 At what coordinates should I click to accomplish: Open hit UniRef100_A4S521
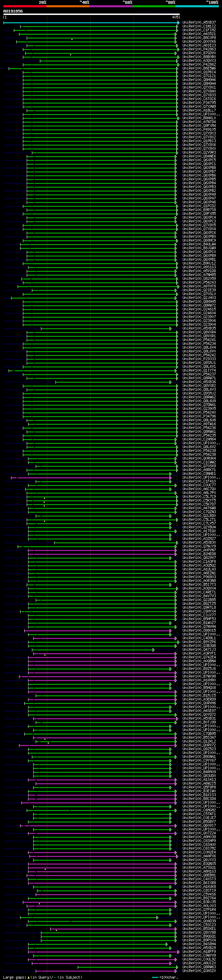199,34
